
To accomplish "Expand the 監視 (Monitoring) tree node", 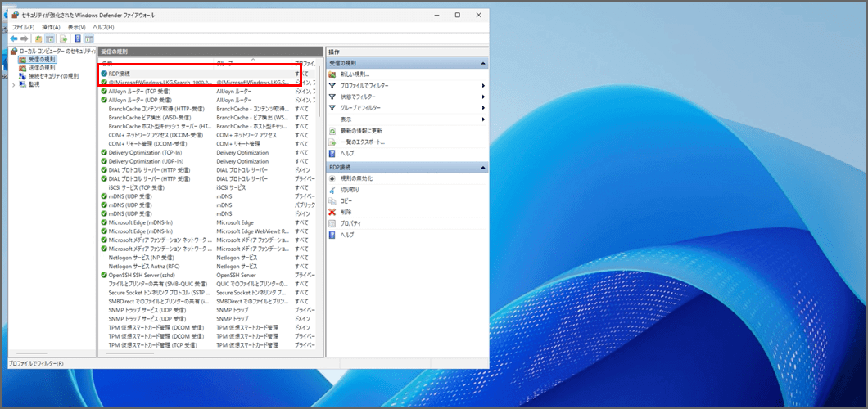I will pos(12,84).
